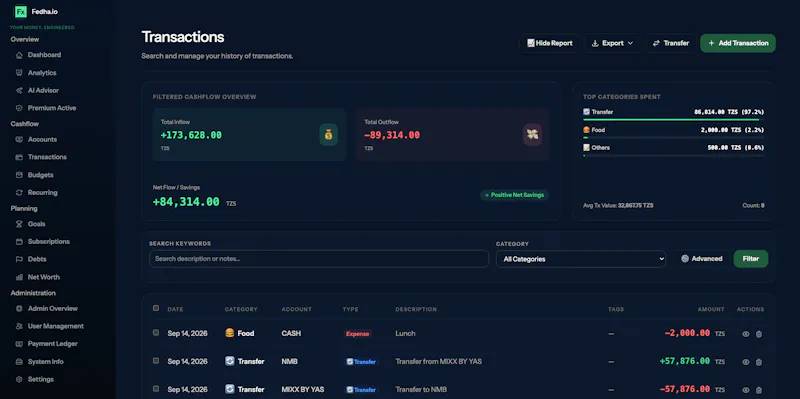Expand Advanced filter options
This screenshot has height=399, width=800.
pos(702,259)
